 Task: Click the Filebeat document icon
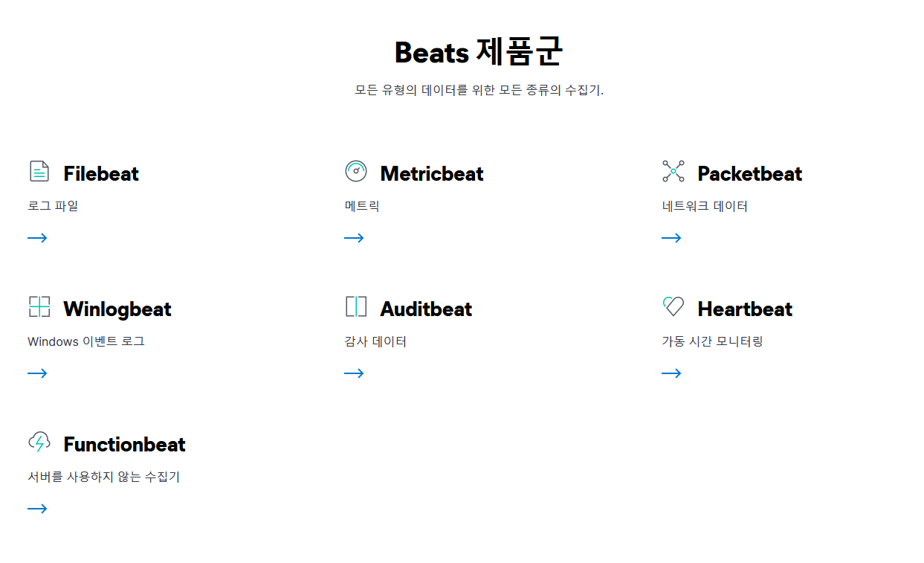click(39, 171)
